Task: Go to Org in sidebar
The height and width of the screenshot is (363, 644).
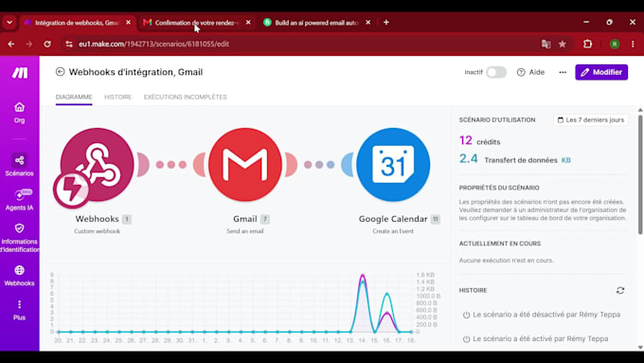Action: [x=19, y=113]
